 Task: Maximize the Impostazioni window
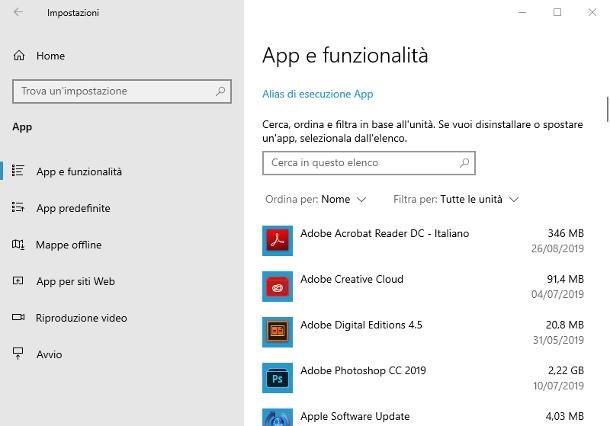pos(557,12)
